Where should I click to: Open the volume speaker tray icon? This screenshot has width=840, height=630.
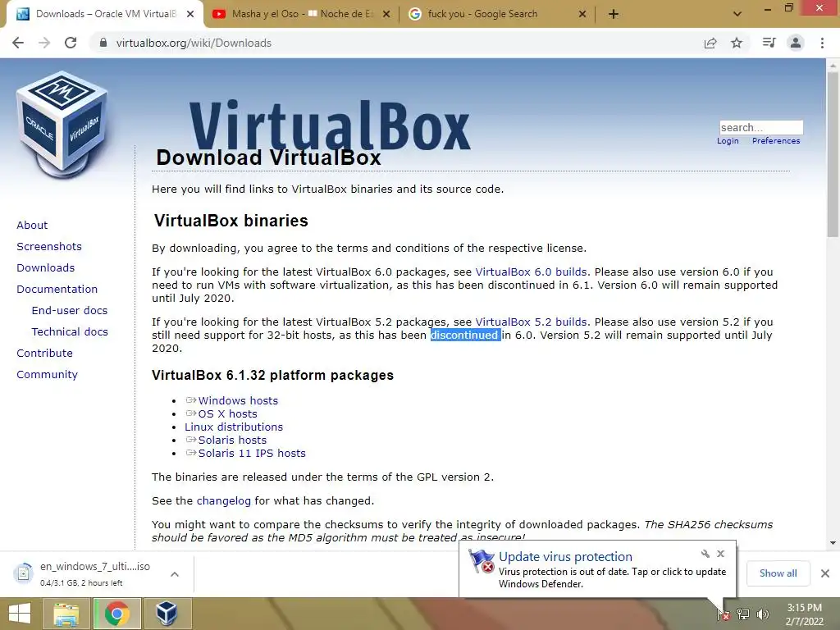[762, 614]
